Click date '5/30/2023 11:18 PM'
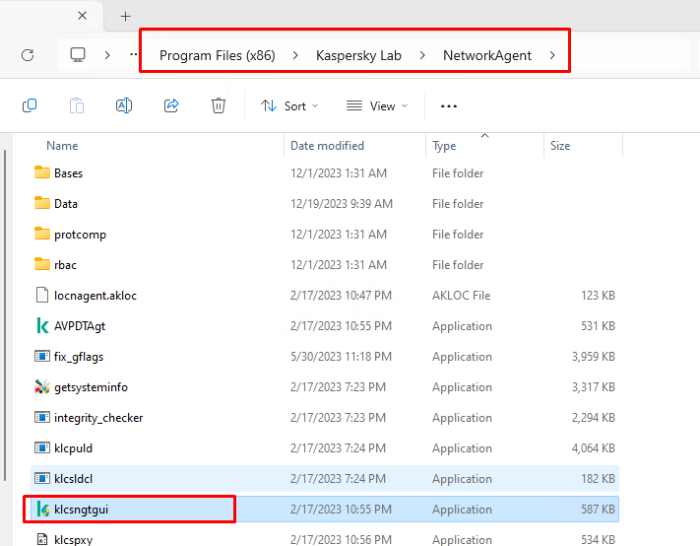 [341, 357]
